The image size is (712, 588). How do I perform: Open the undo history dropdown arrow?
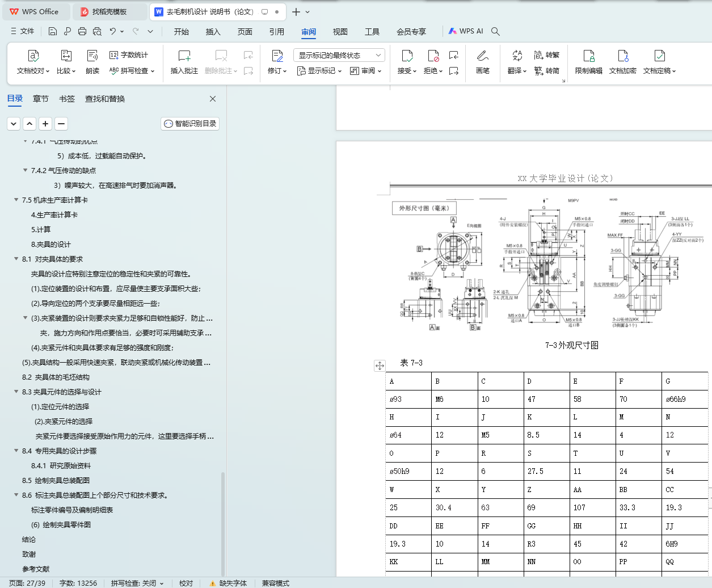pos(122,32)
